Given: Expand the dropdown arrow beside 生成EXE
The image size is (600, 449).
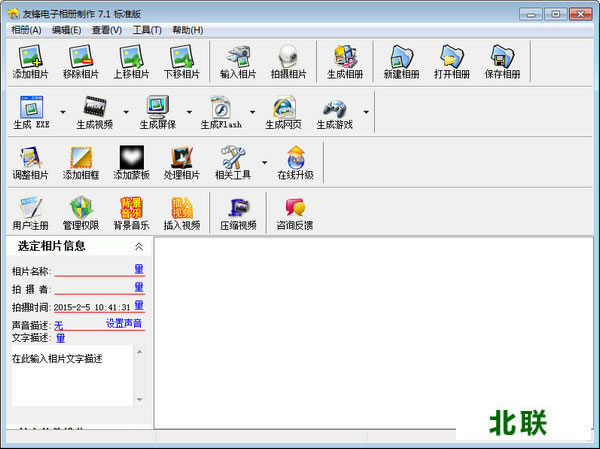Looking at the screenshot, I should (x=62, y=111).
